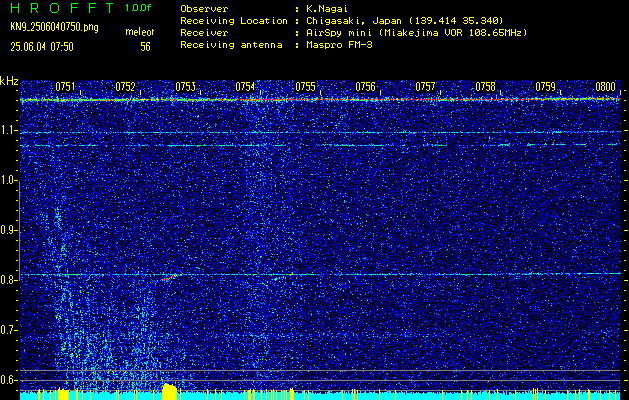This screenshot has width=629, height=400.
Task: Click the 0755 time axis marker
Action: [x=305, y=87]
